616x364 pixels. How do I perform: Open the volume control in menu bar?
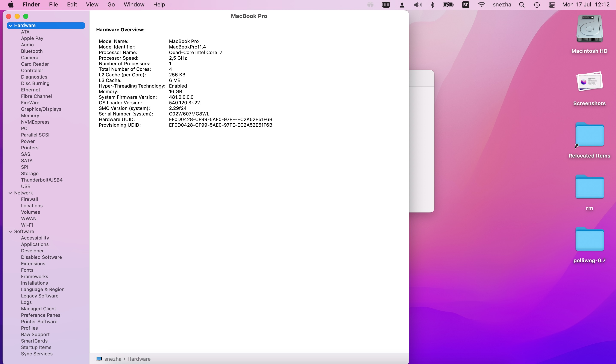coord(418,5)
